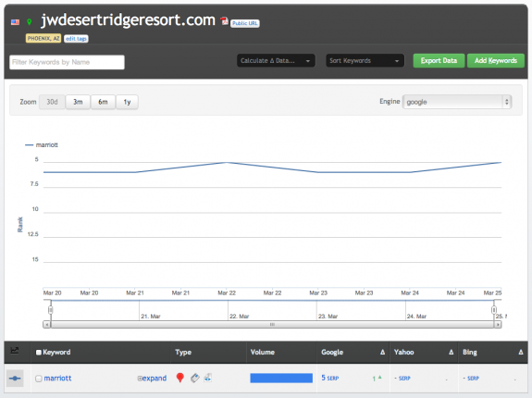The height and width of the screenshot is (398, 532).
Task: Click the Export Data button
Action: click(439, 61)
